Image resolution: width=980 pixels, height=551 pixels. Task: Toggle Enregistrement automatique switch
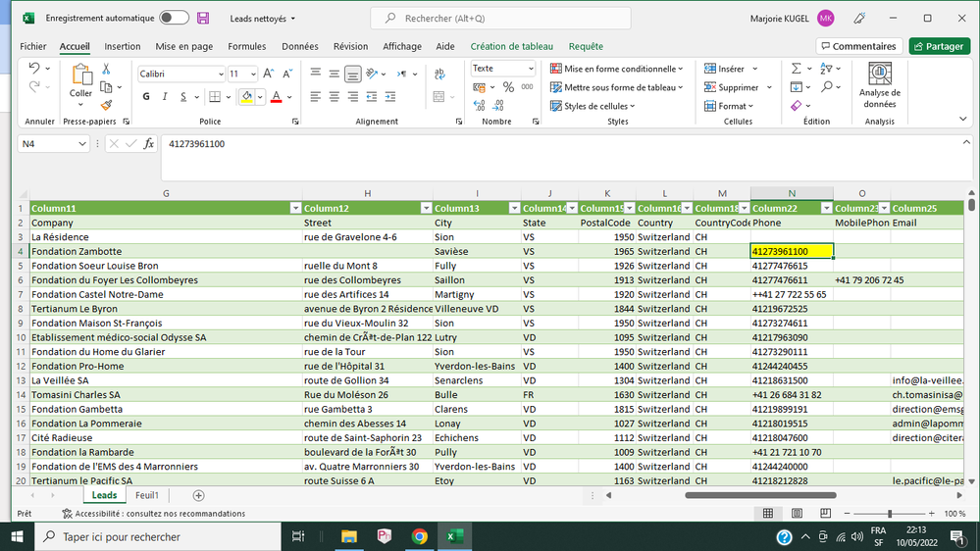click(174, 18)
